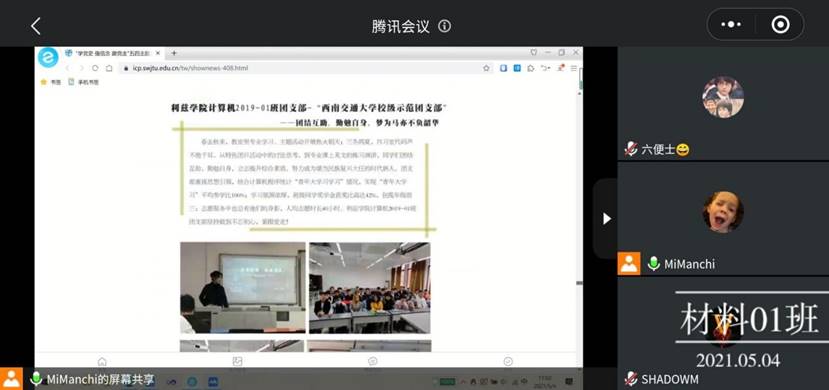Click the 360 browser logo in shared window
The image size is (829, 390).
48,57
